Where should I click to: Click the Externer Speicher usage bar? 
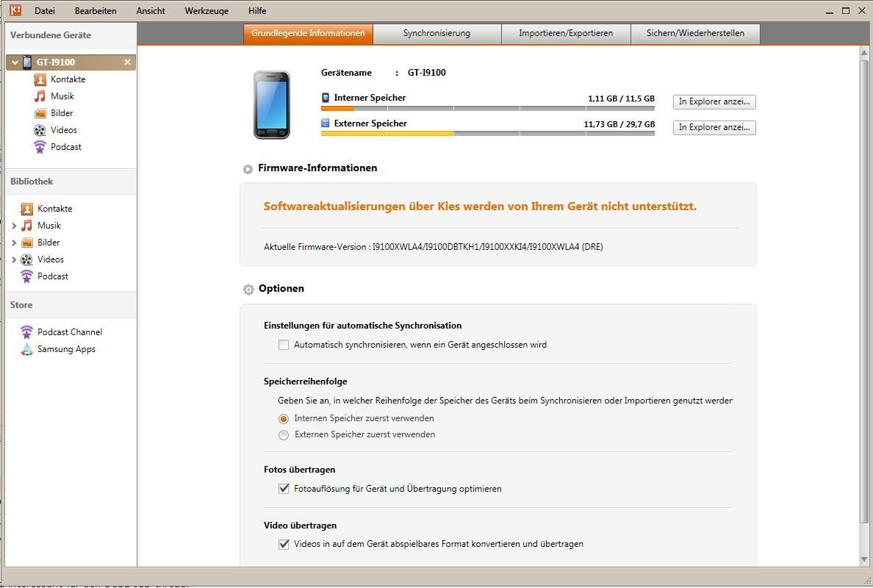[488, 134]
